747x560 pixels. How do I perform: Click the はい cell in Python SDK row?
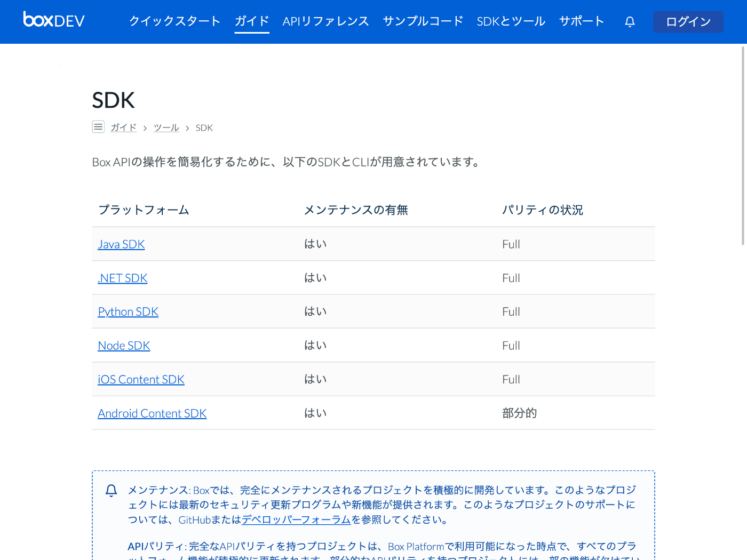pos(315,311)
